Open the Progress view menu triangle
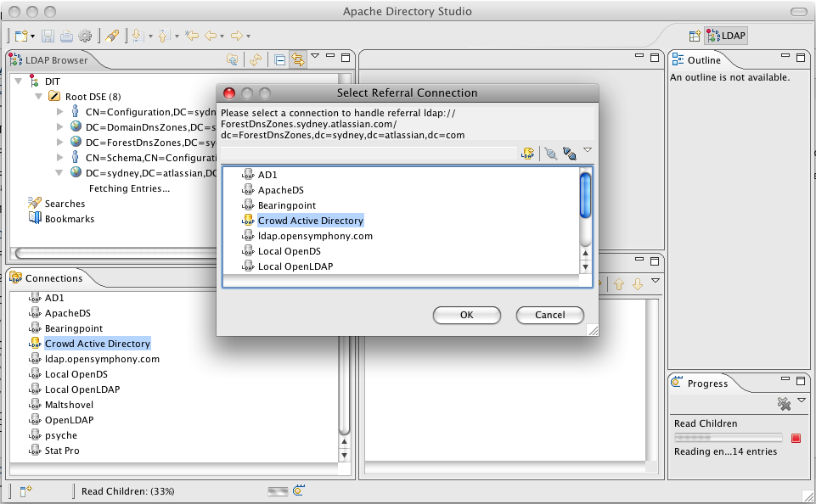This screenshot has height=504, width=816. pyautogui.click(x=802, y=400)
